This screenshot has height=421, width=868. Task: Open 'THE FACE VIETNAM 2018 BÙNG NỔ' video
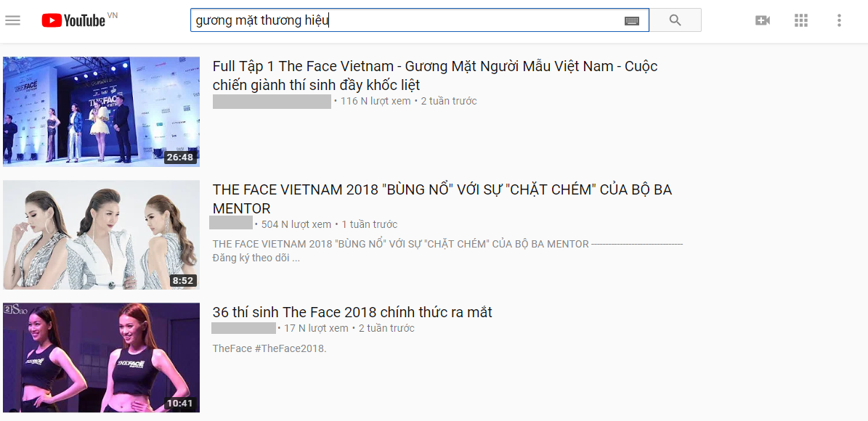(x=442, y=198)
